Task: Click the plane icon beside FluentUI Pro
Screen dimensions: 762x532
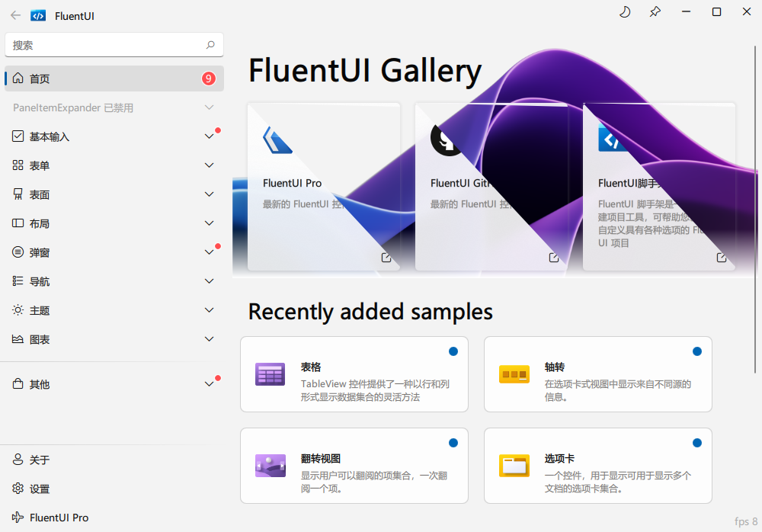Action: [18, 518]
